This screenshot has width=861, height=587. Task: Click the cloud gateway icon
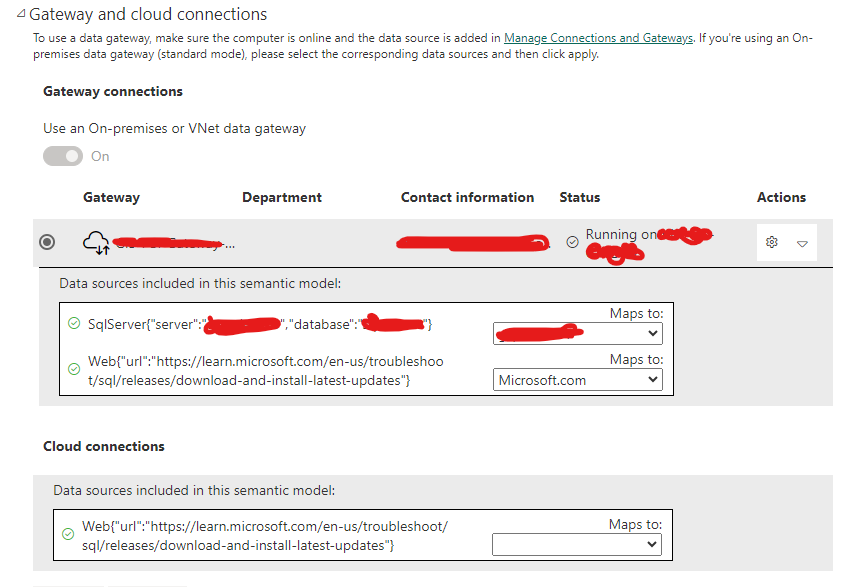[96, 242]
